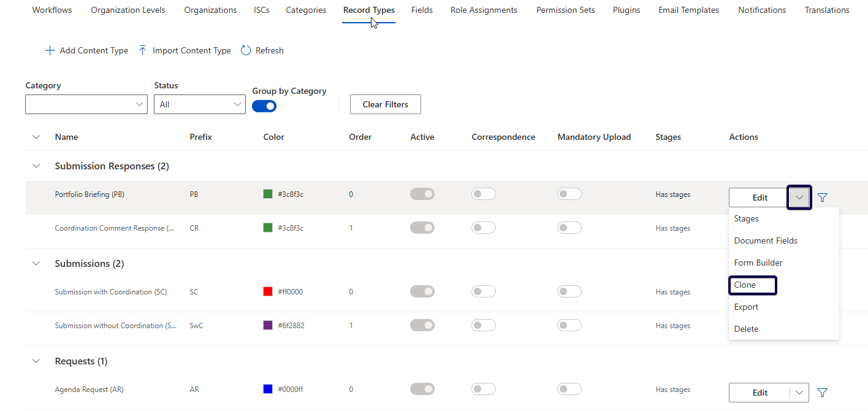Collapse the Submission Responses group chevron
The image size is (868, 411).
point(36,166)
